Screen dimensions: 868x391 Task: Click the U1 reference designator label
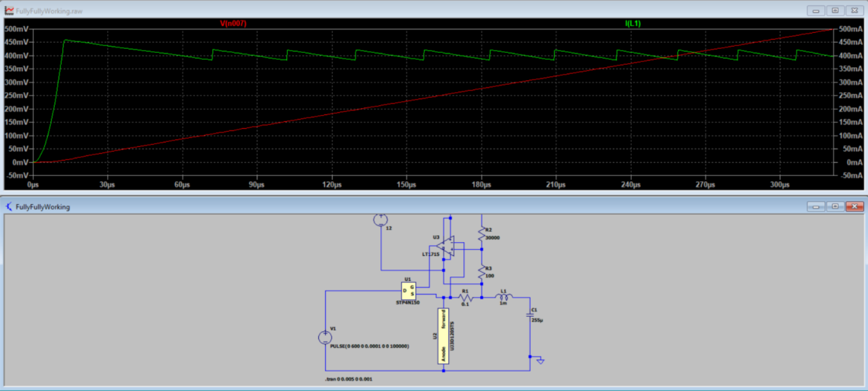408,279
